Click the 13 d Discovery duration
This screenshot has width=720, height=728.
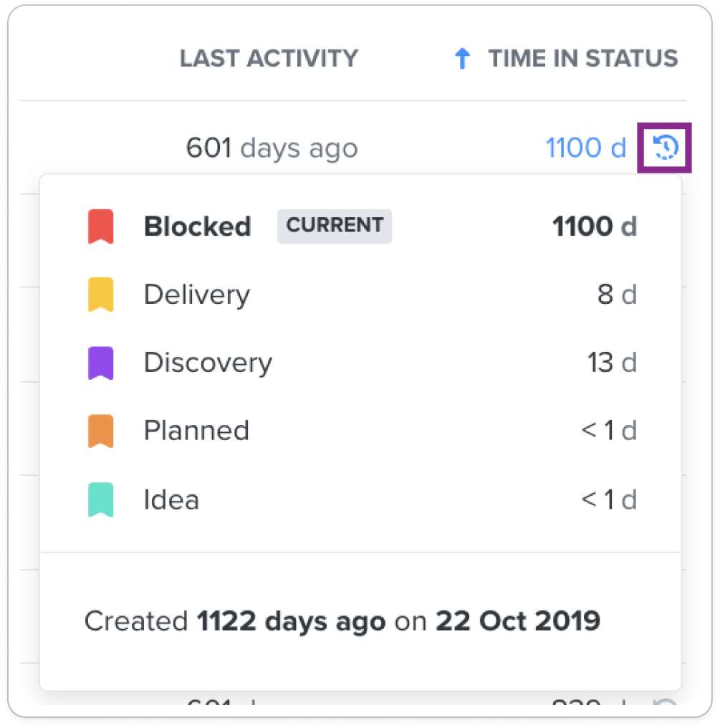(x=612, y=362)
